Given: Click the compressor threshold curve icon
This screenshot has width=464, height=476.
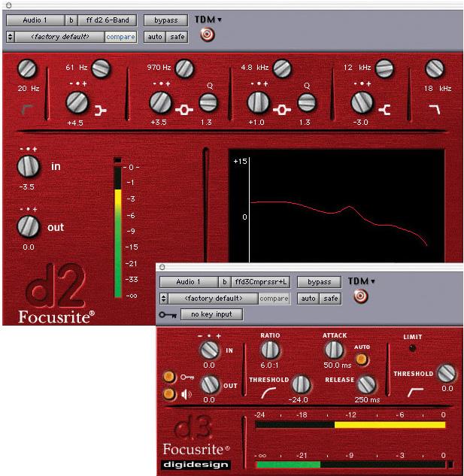Looking at the screenshot, I should (x=268, y=393).
